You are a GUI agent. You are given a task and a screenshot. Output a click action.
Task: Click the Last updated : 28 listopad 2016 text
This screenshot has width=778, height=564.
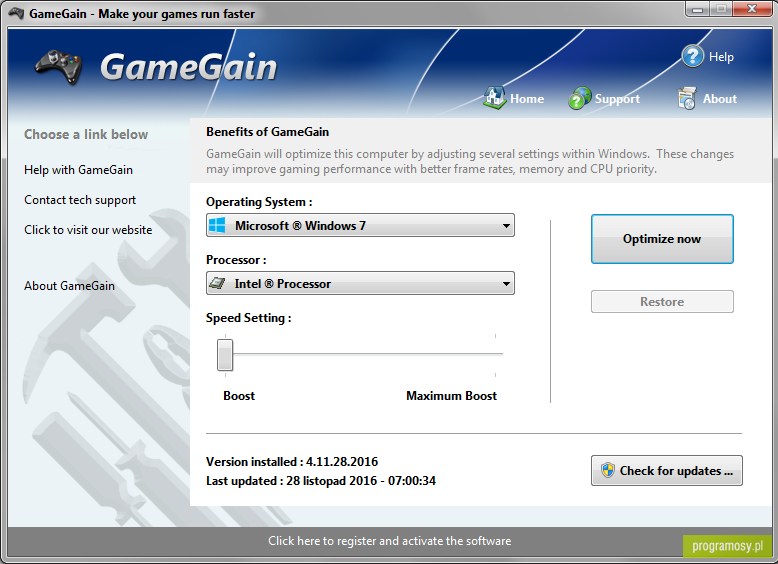point(321,481)
